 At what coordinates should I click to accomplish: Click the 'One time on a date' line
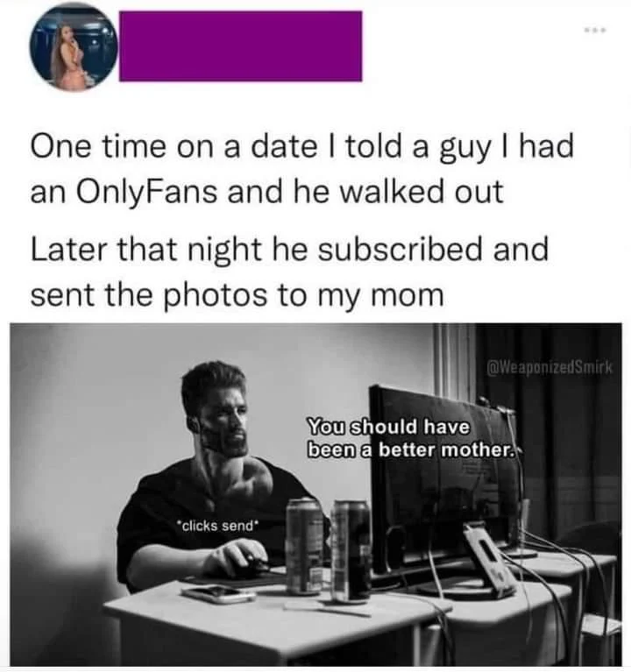click(302, 146)
